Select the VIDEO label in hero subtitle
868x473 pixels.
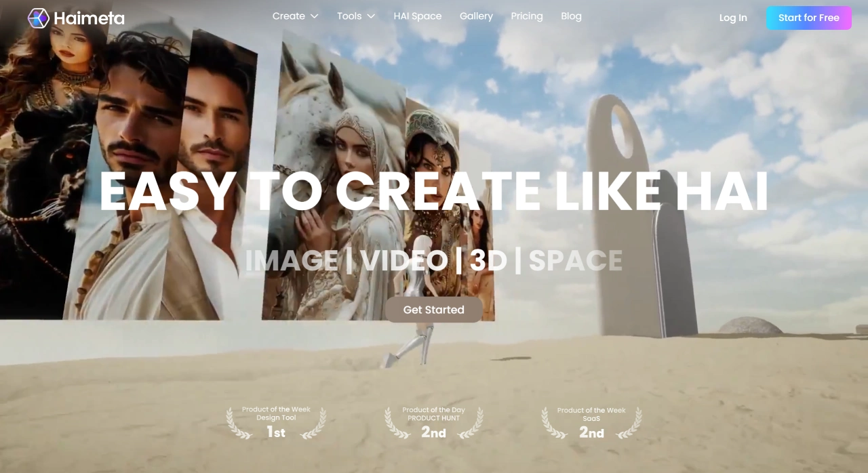coord(404,262)
